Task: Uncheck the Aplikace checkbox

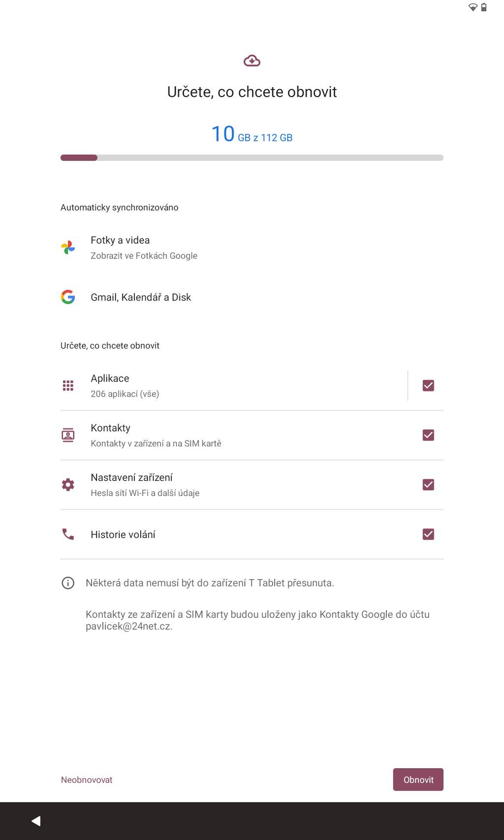Action: click(x=428, y=385)
